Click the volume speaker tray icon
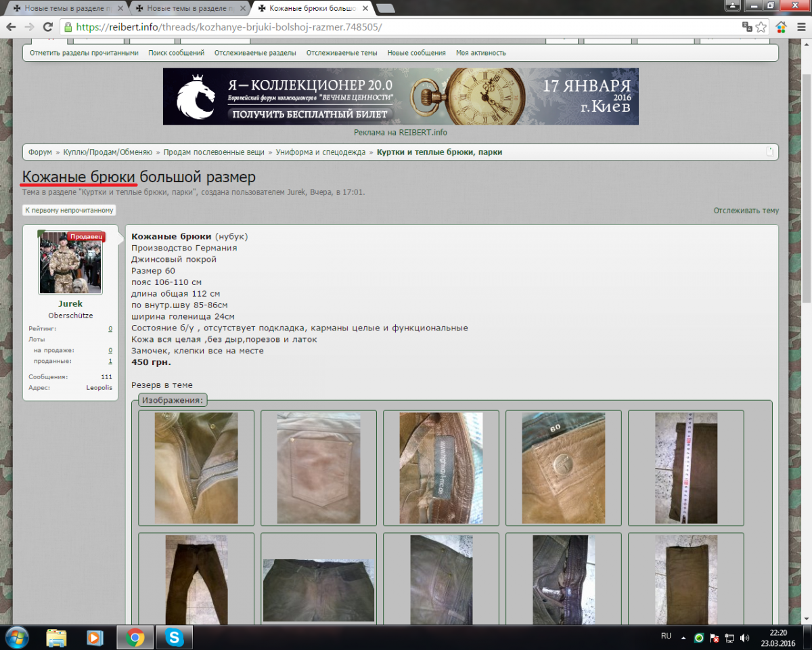 (x=744, y=638)
